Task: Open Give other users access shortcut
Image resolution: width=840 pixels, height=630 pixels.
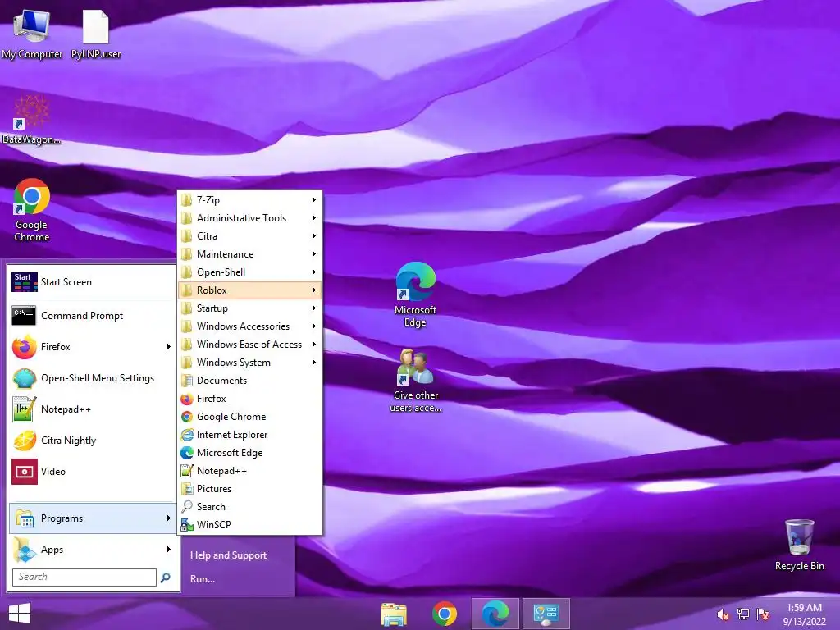Action: pos(415,381)
